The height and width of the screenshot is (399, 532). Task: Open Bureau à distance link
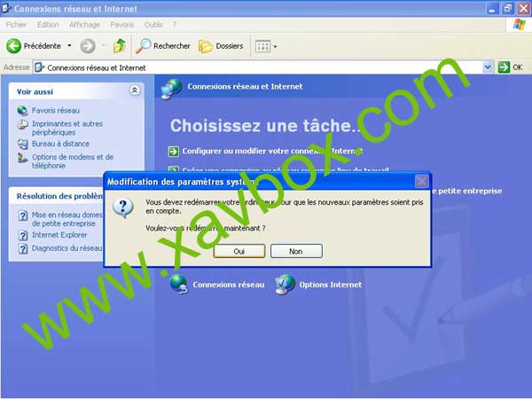[x=60, y=144]
